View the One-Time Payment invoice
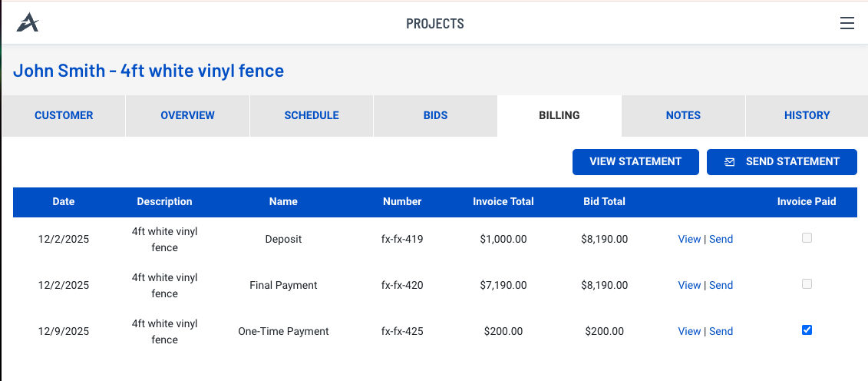This screenshot has width=868, height=381. pos(689,331)
